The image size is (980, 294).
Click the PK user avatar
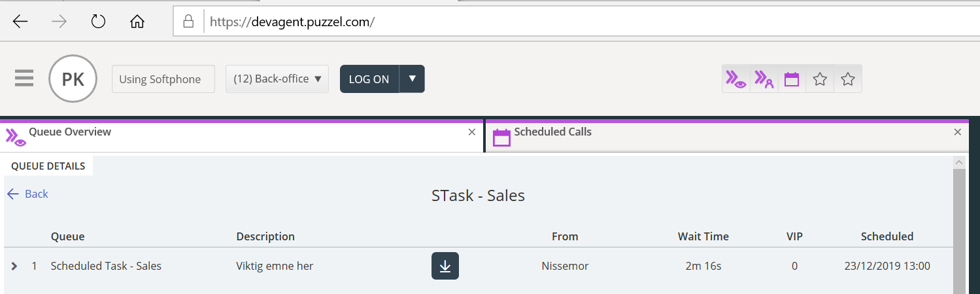tap(73, 79)
